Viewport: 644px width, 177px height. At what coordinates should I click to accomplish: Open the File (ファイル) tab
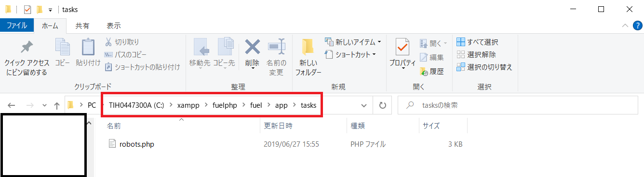tap(16, 25)
